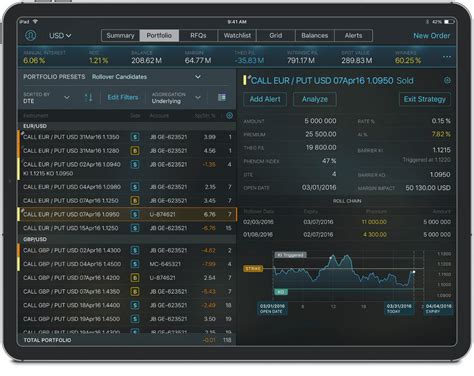This screenshot has height=376, width=474.
Task: Open the Aggregation Underlying dropdown
Action: click(x=176, y=98)
